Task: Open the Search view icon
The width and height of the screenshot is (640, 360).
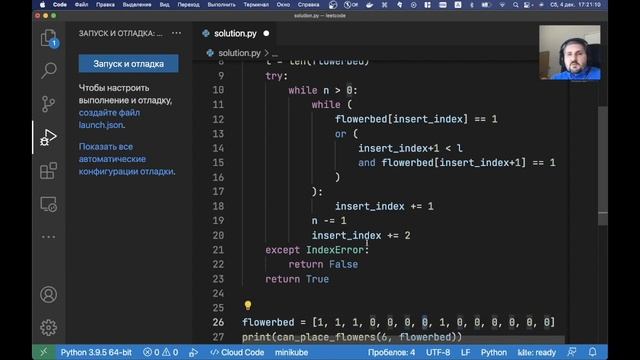Action: 49,70
